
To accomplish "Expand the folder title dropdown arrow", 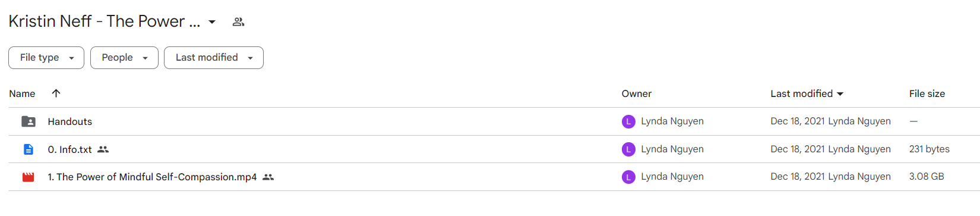I will (212, 22).
